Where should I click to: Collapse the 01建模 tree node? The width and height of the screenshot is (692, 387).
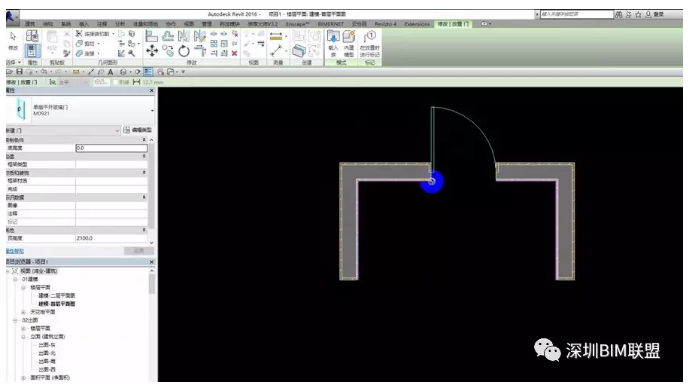[x=15, y=279]
